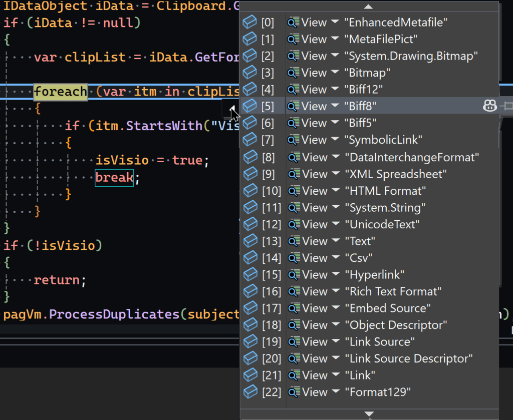Click the magnifier icon on "Rich Text Format" row

pyautogui.click(x=293, y=291)
